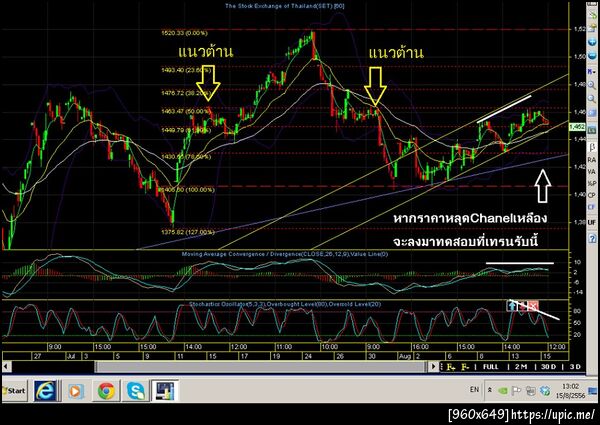
Task: Click the Aug label on the date axis
Action: click(404, 356)
